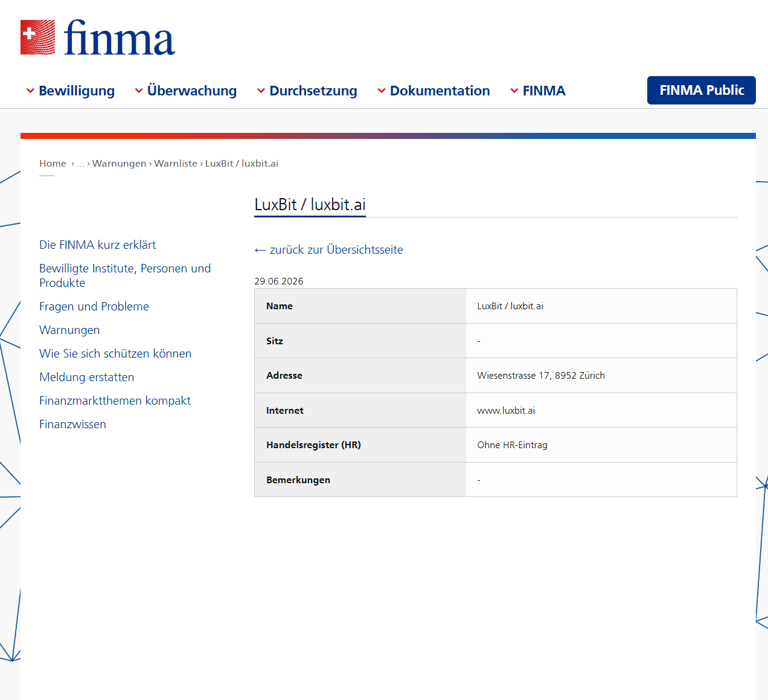768x700 pixels.
Task: Open the Überwachung menu
Action: (192, 91)
